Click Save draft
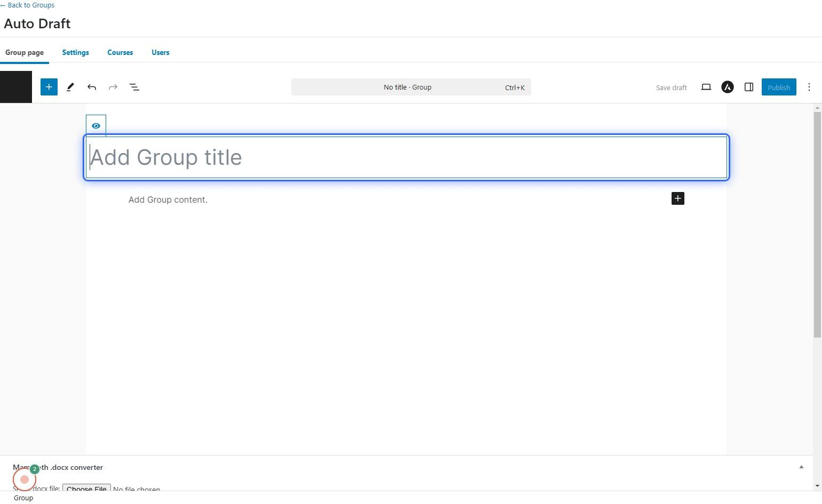This screenshot has height=504, width=822. 671,87
